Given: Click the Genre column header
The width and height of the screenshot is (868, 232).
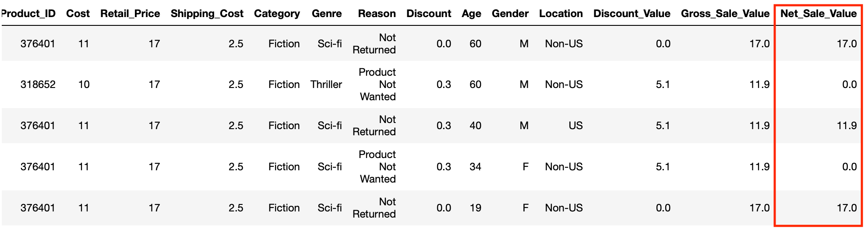Looking at the screenshot, I should (327, 14).
